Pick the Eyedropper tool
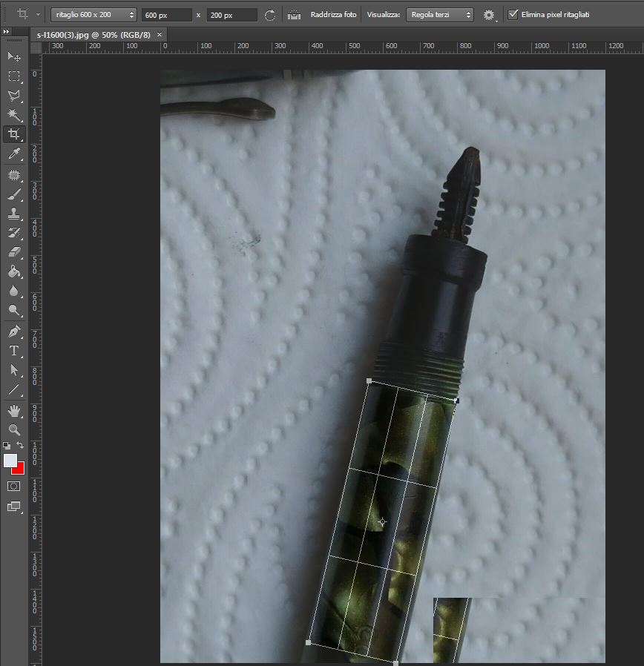644x666 pixels. [x=13, y=154]
